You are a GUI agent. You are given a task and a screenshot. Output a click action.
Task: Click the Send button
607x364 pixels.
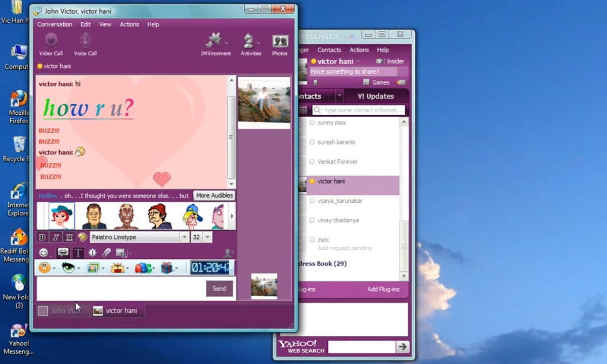pos(219,288)
